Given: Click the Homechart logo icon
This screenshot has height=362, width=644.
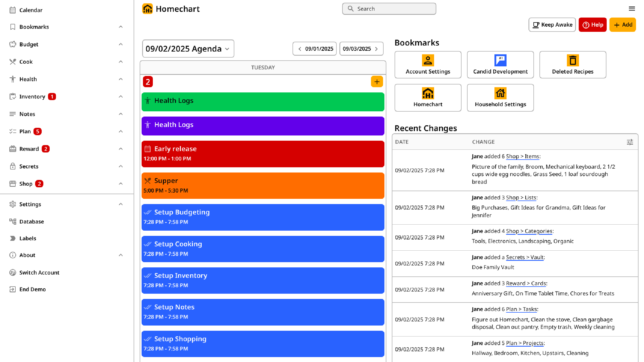Looking at the screenshot, I should pyautogui.click(x=147, y=9).
